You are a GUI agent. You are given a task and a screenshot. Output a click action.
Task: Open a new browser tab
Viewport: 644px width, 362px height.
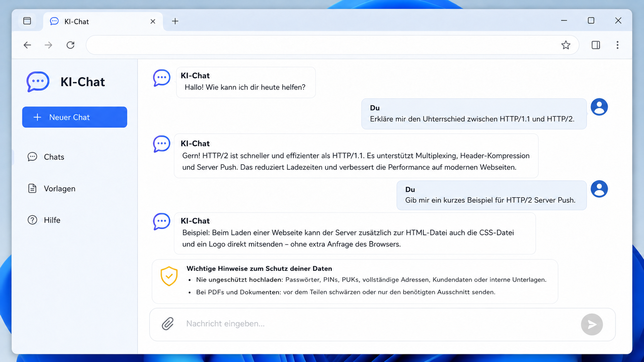175,21
